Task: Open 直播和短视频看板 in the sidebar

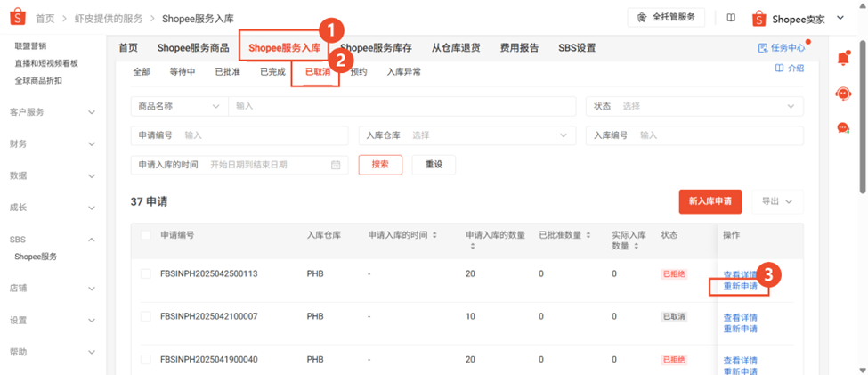Action: (x=46, y=63)
